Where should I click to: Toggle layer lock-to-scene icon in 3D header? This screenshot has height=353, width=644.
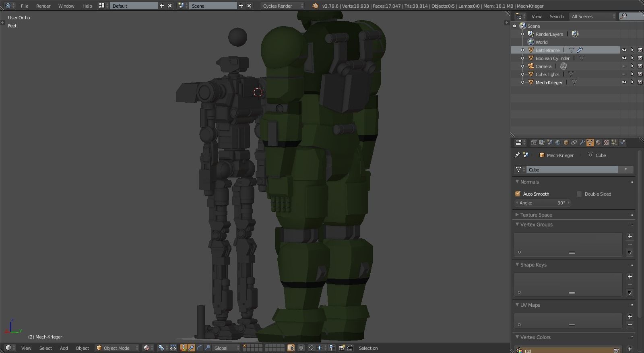(291, 348)
